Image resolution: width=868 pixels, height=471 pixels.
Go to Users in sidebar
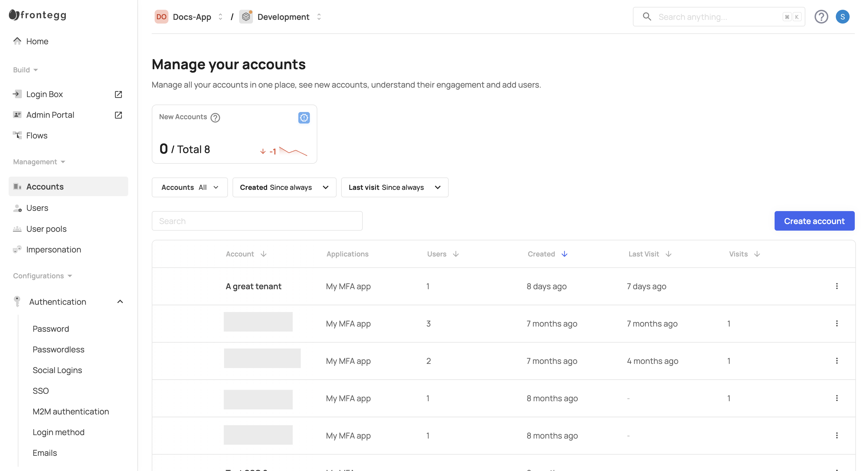[37, 208]
